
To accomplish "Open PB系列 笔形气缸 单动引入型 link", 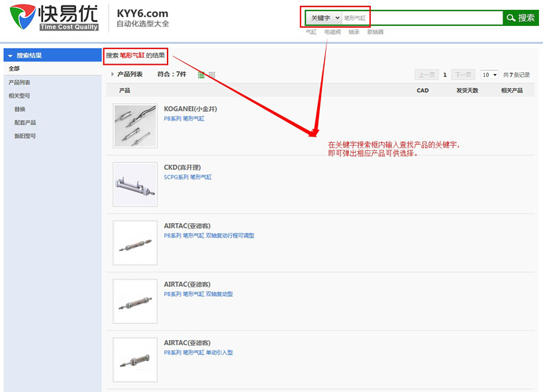I will (199, 352).
